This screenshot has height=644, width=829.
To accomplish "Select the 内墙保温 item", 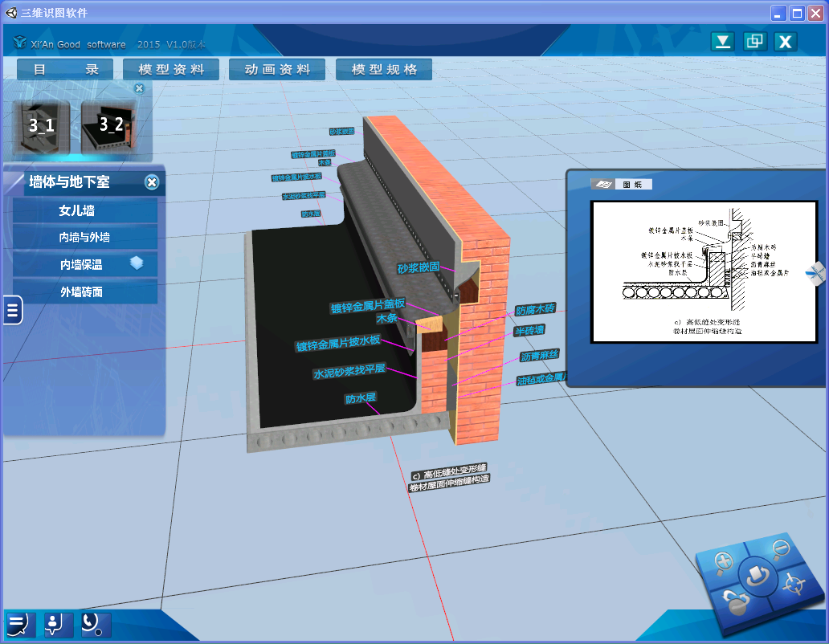I will [84, 264].
